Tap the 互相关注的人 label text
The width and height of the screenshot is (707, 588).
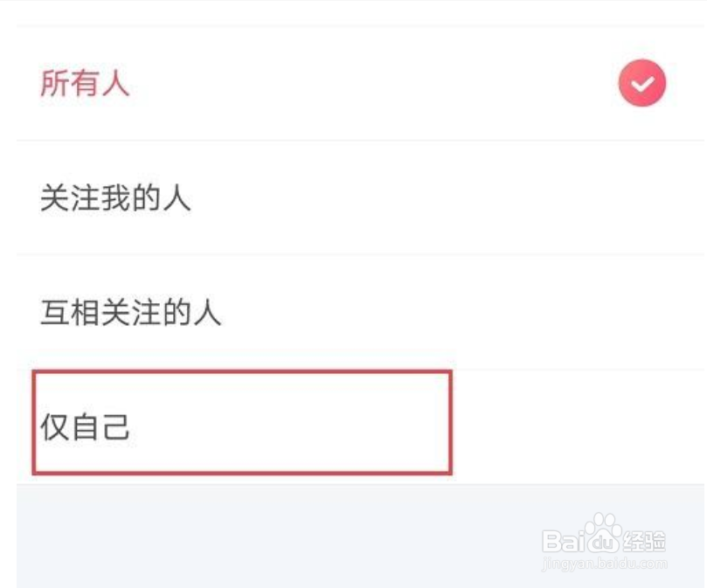click(x=131, y=313)
